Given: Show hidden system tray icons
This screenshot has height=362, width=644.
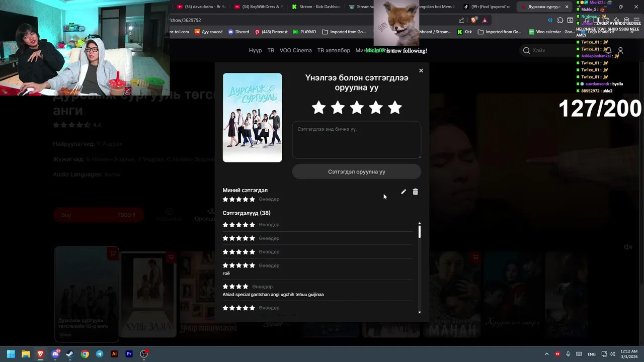Looking at the screenshot, I should coord(546,354).
